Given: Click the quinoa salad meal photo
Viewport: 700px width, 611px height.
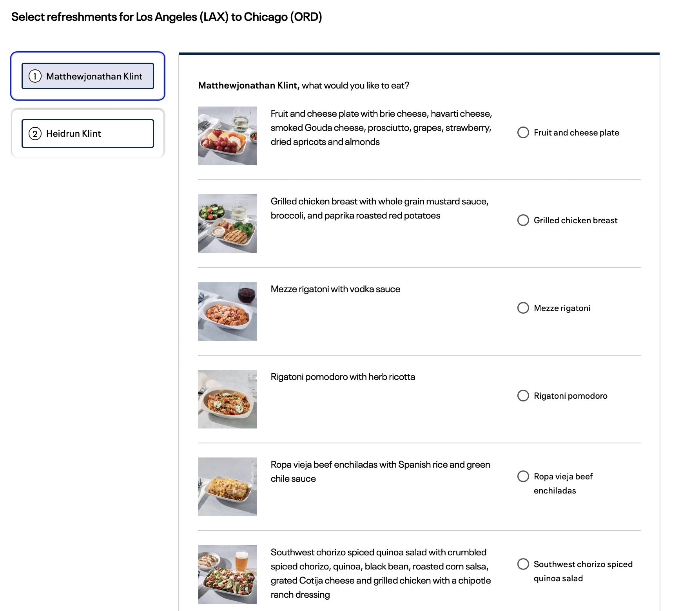Looking at the screenshot, I should (227, 575).
